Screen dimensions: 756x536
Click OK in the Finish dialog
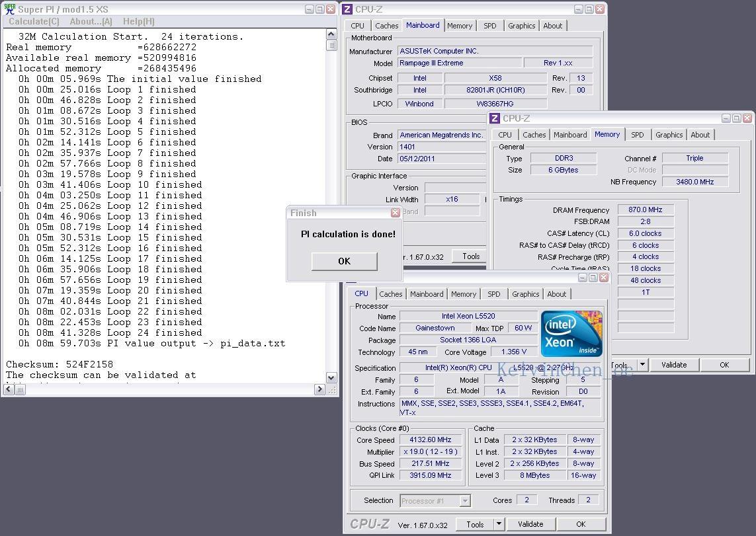pyautogui.click(x=344, y=261)
